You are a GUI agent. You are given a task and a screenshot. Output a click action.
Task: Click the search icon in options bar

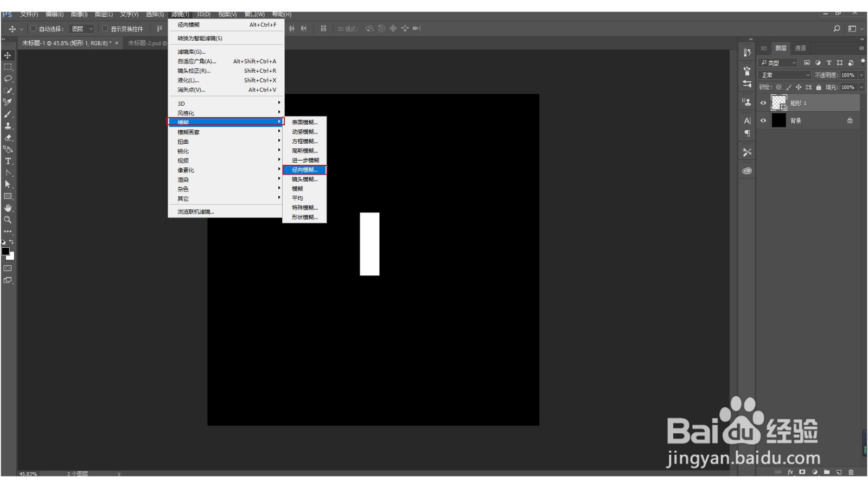tap(837, 29)
